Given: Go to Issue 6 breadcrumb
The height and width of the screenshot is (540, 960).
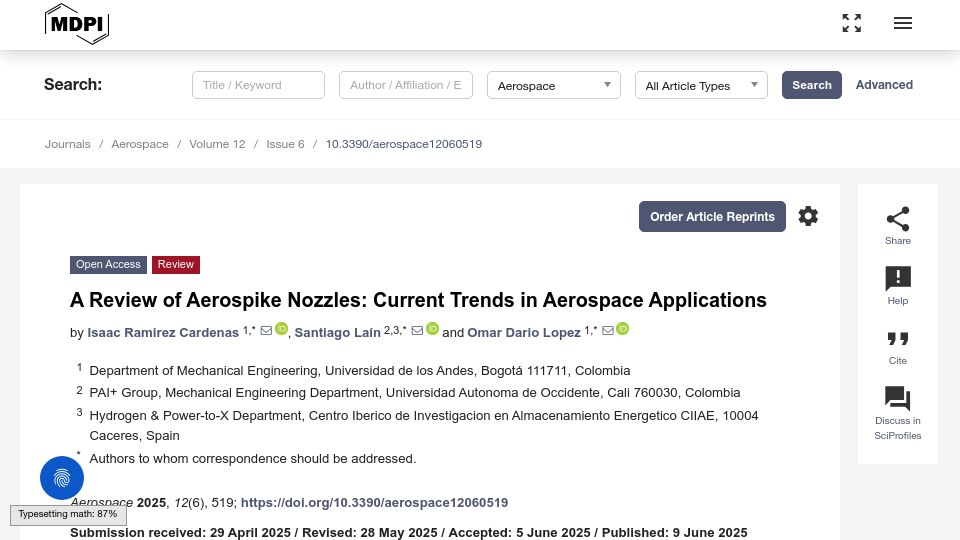Looking at the screenshot, I should (x=285, y=144).
